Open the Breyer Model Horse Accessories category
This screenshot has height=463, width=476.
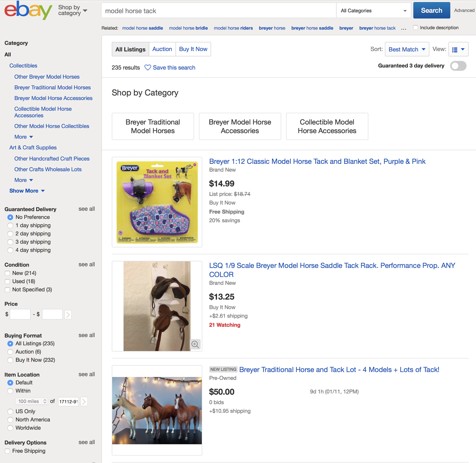[x=240, y=126]
